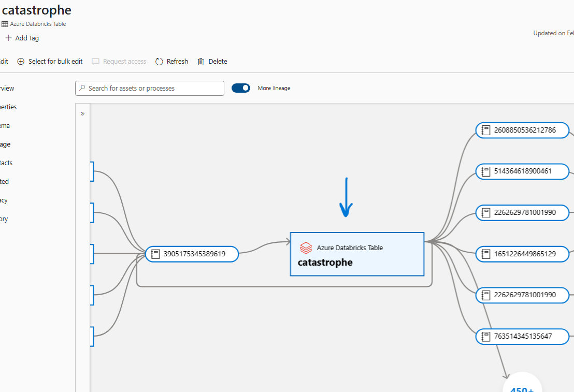Add a tag to catastrophe asset
Viewport: 574px width, 392px height.
coord(22,38)
